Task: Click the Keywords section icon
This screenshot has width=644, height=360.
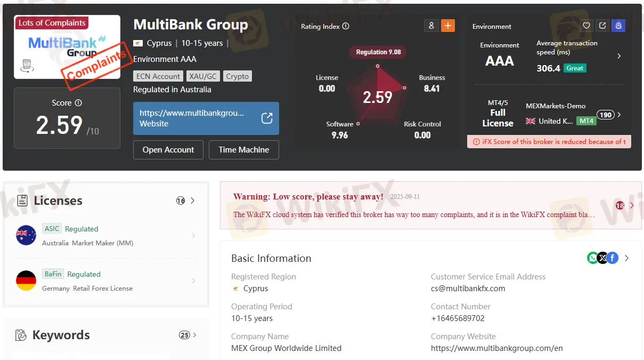Action: (21, 335)
